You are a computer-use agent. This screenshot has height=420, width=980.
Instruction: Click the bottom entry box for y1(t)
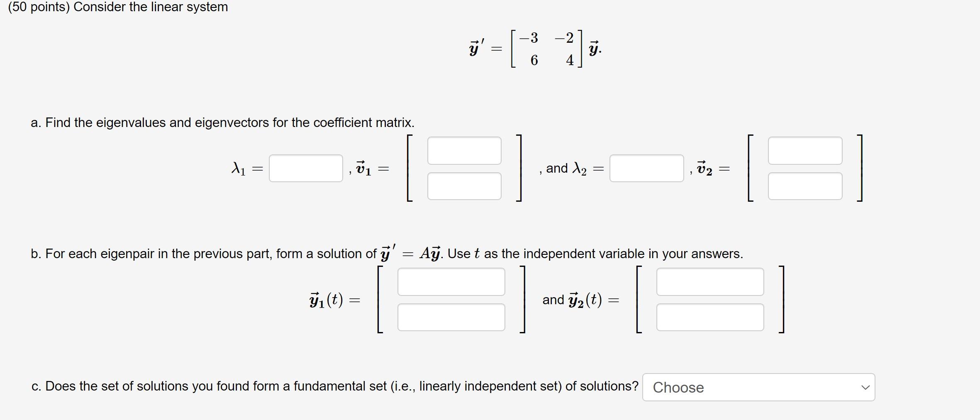[x=451, y=317]
